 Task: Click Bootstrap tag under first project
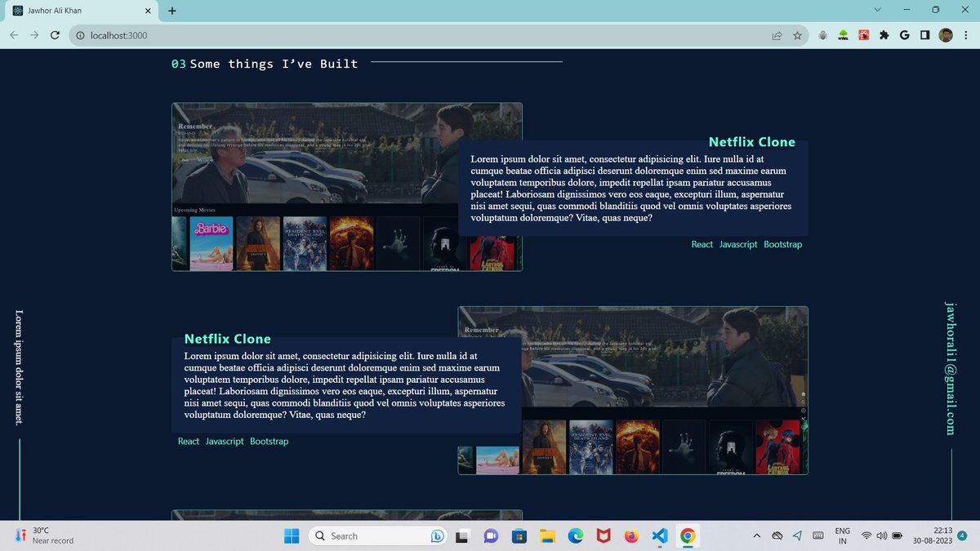coord(783,245)
